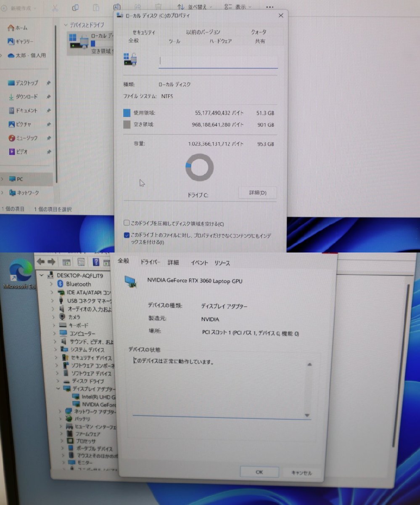Click the copy icon in Explorer toolbar
The image size is (420, 505).
(x=75, y=8)
